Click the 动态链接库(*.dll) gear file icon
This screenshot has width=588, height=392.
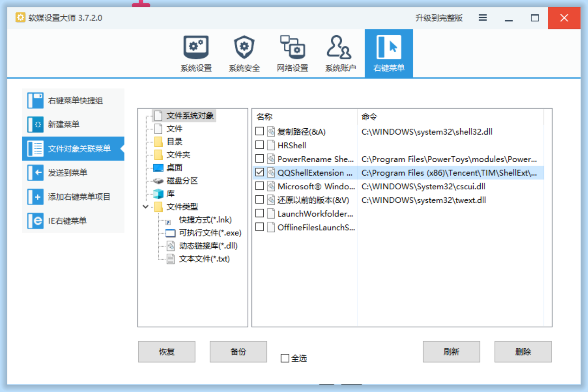click(x=171, y=246)
